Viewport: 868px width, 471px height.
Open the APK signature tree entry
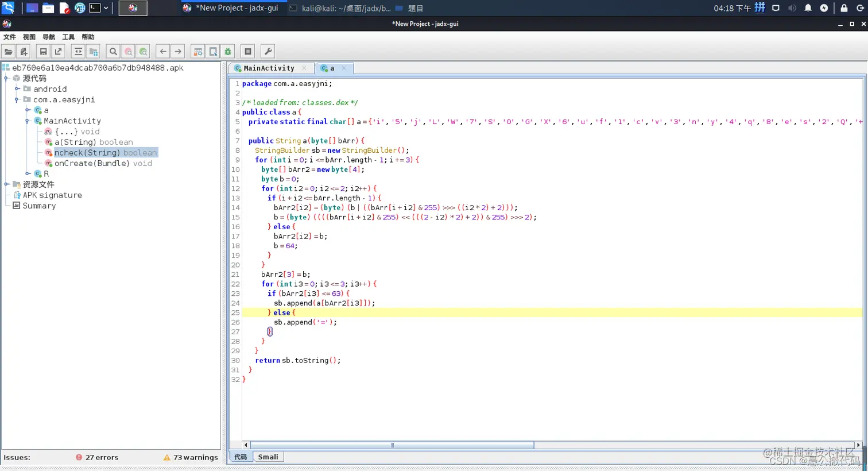tap(52, 195)
